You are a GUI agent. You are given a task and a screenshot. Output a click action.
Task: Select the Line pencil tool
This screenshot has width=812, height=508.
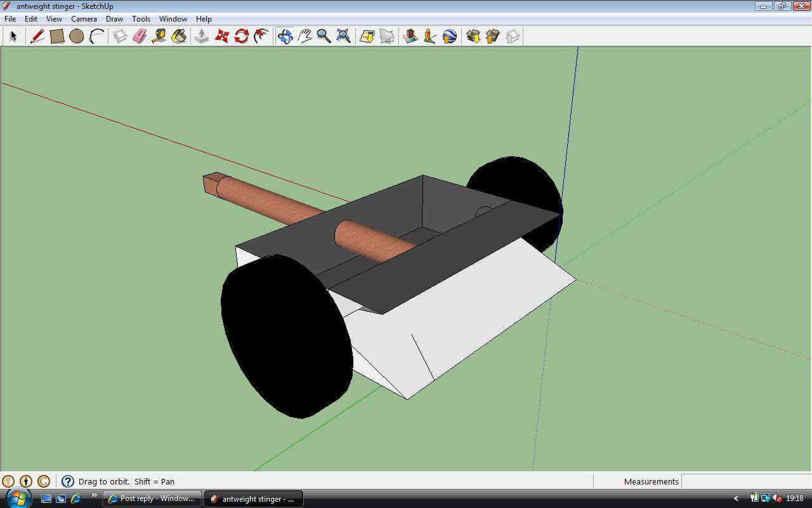(x=37, y=36)
